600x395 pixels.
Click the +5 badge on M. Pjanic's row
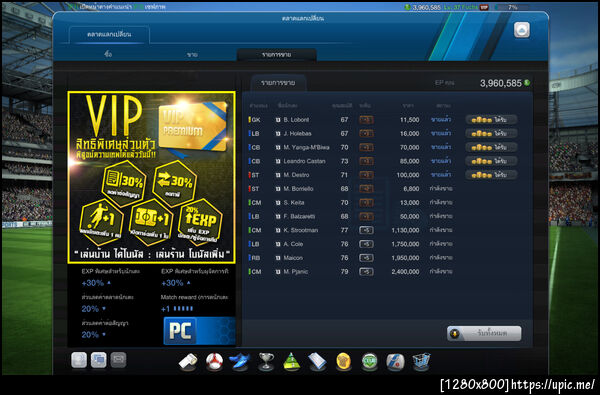click(x=366, y=271)
